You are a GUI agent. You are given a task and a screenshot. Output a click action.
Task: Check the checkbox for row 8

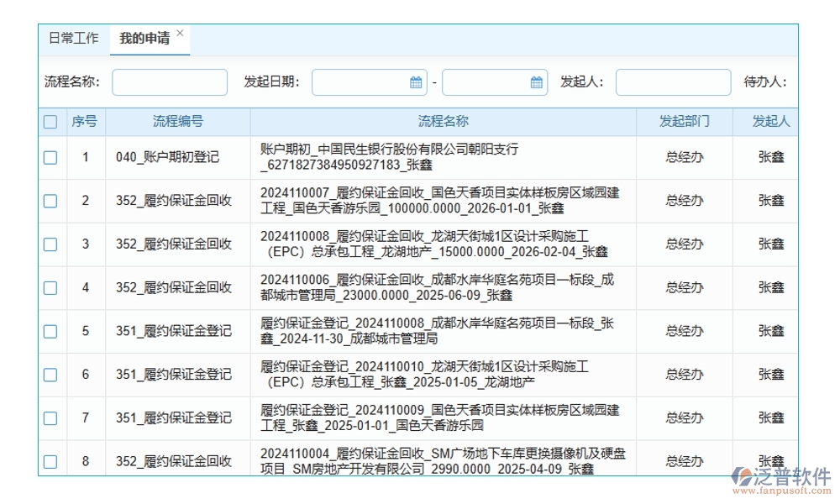click(x=50, y=460)
